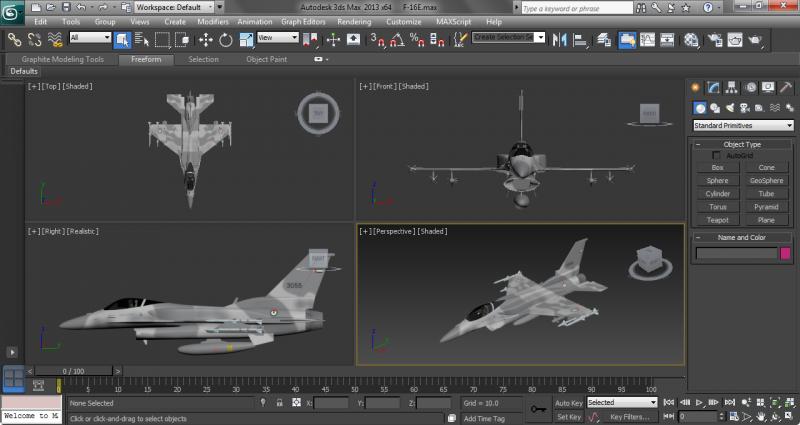Choose the Rectangular Selection Region tool
The image size is (800, 425).
pyautogui.click(x=162, y=39)
